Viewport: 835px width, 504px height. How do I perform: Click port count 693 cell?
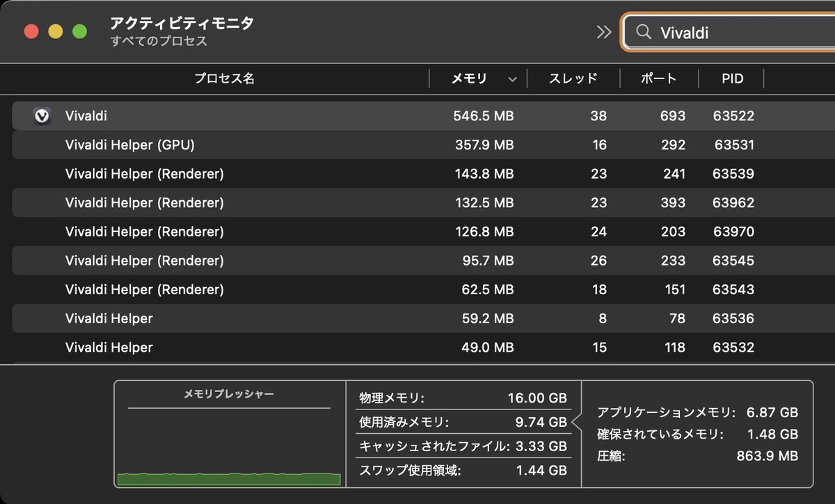(x=674, y=116)
